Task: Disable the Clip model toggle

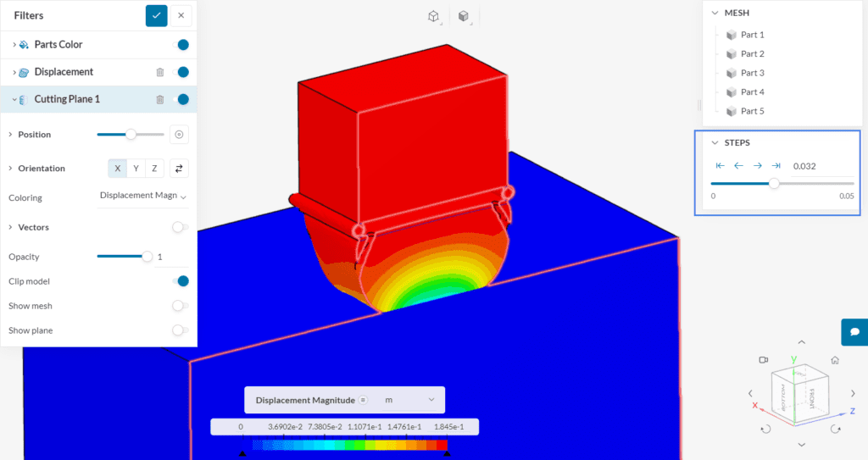Action: point(180,281)
